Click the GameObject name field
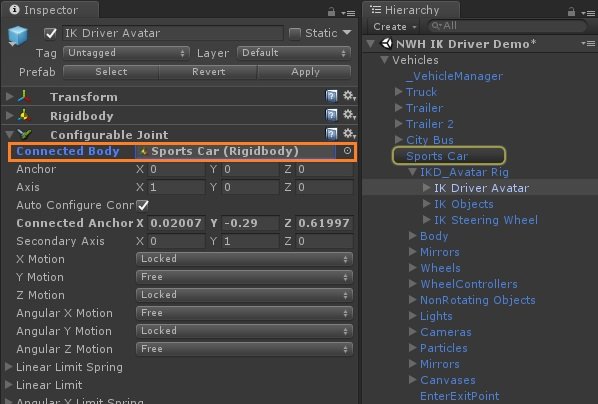Viewport: 598px width, 404px height. (x=173, y=33)
